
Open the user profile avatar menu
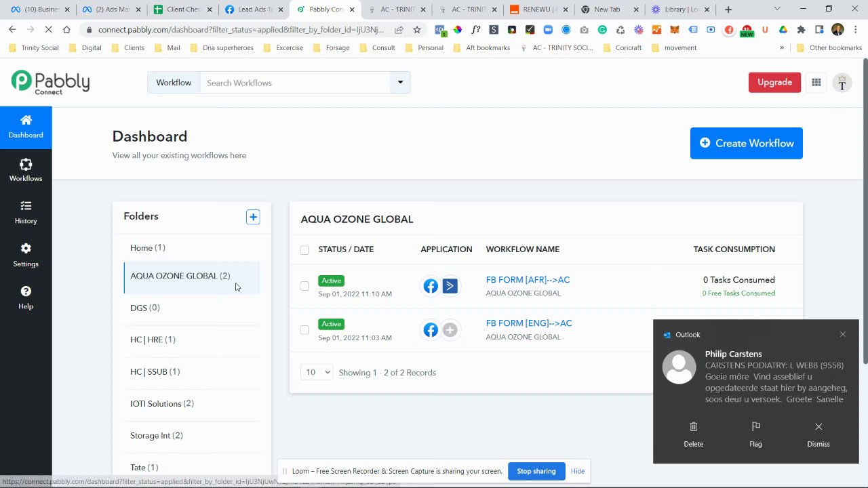click(842, 83)
